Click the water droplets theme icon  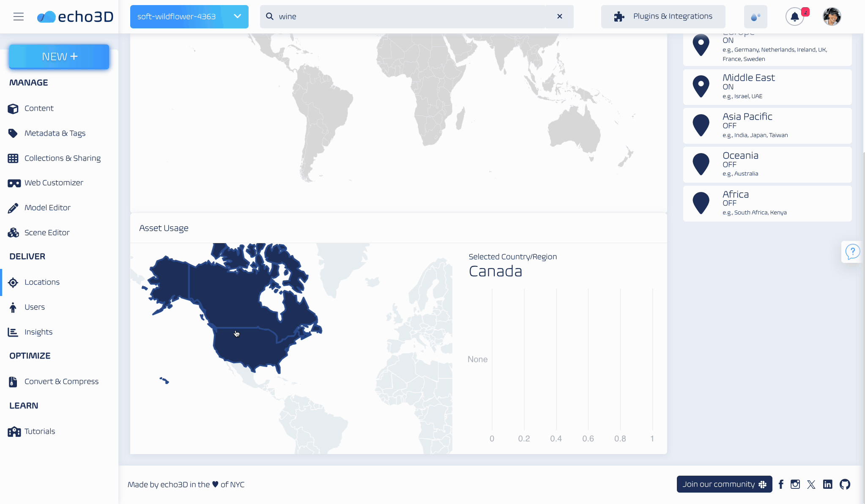point(755,17)
